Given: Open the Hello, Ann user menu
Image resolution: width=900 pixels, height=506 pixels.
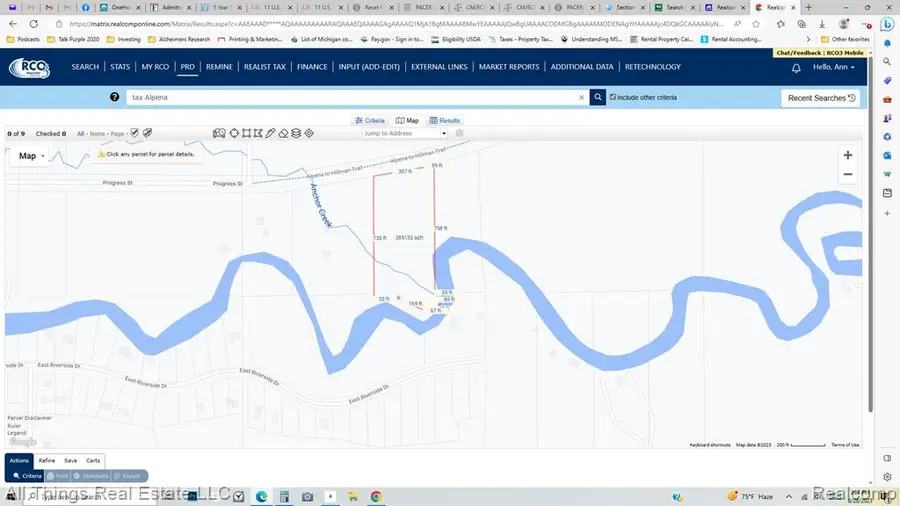Looking at the screenshot, I should point(838,67).
